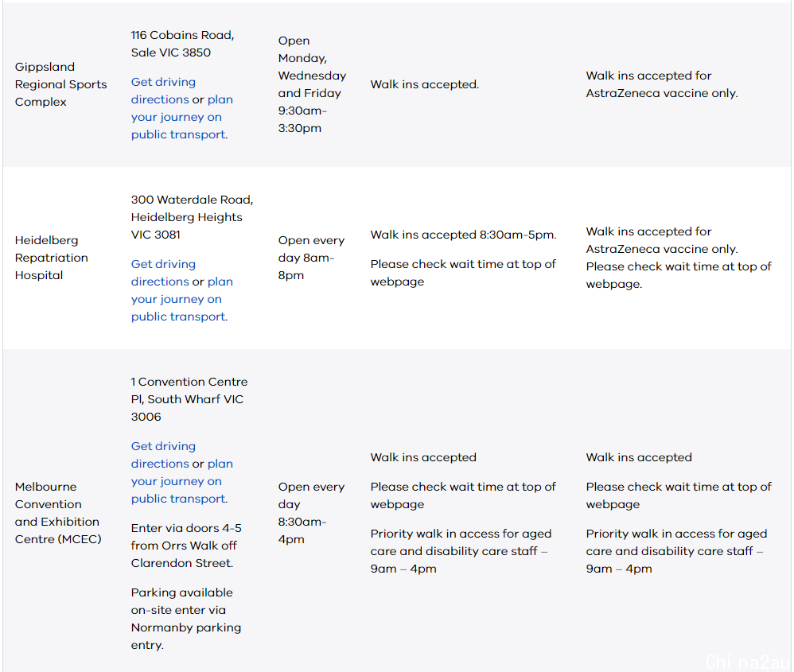Select the 116 Cobains Road address text

[x=182, y=44]
